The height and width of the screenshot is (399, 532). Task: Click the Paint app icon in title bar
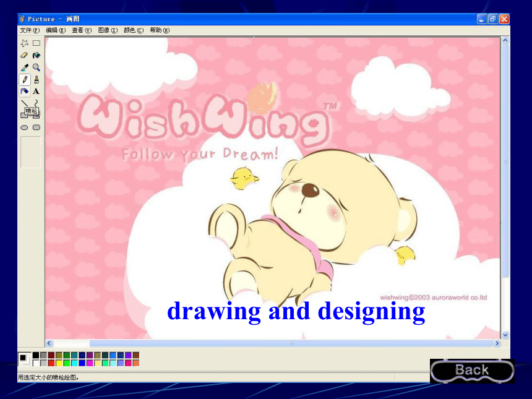pos(22,19)
